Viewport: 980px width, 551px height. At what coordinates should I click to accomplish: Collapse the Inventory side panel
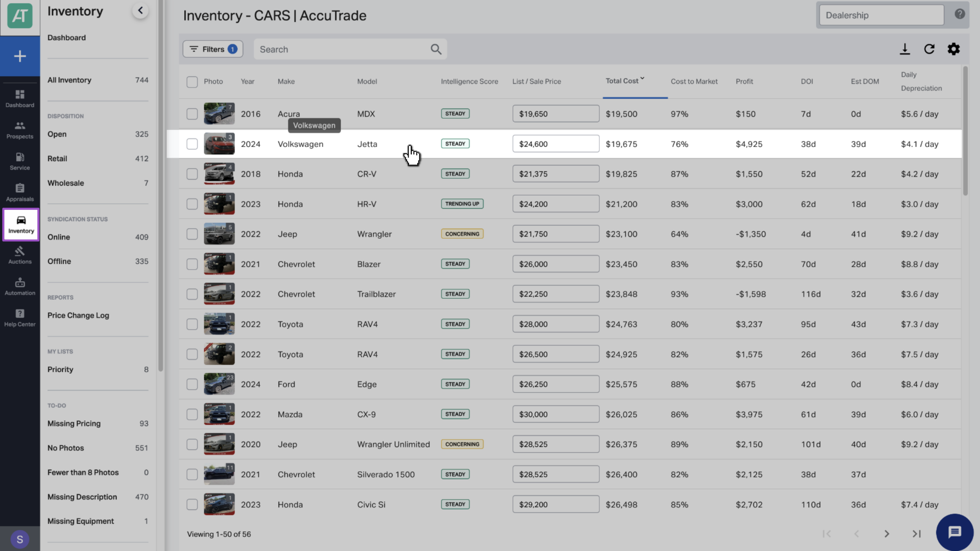tap(140, 10)
